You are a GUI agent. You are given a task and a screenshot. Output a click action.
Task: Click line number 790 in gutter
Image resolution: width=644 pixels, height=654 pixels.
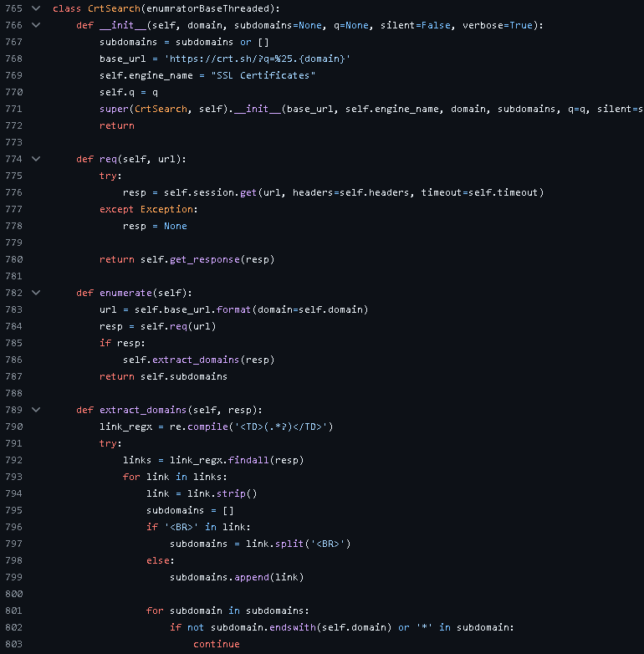(x=13, y=427)
